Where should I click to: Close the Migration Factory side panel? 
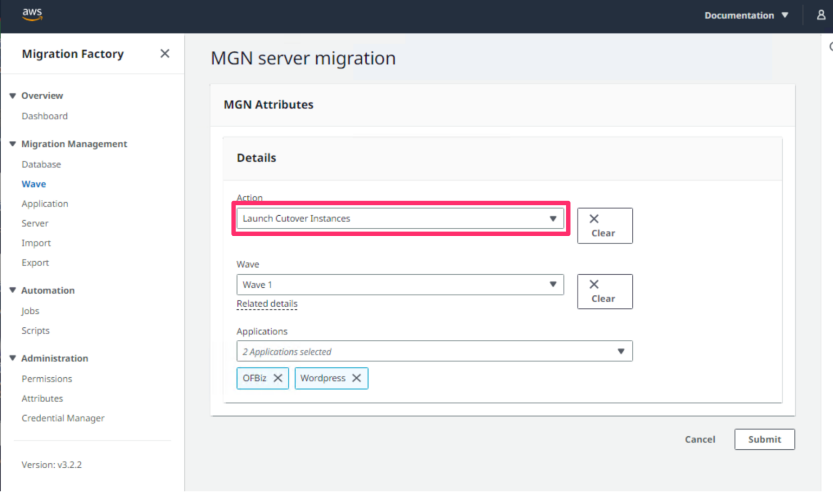[164, 54]
